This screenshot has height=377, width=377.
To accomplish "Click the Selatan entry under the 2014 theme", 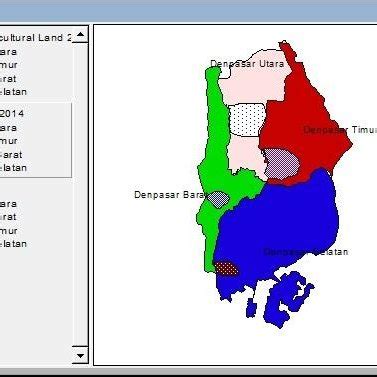I will tap(13, 168).
